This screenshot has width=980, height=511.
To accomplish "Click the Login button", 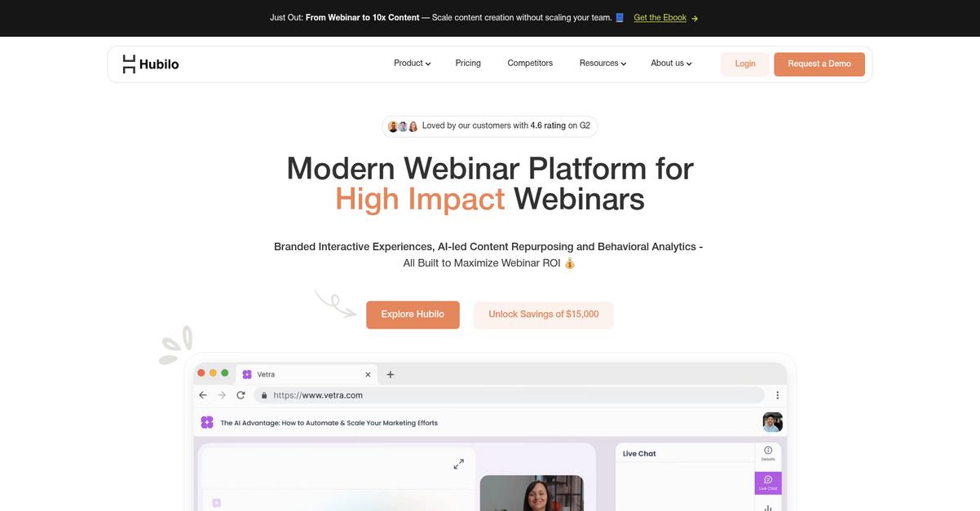I will point(745,64).
